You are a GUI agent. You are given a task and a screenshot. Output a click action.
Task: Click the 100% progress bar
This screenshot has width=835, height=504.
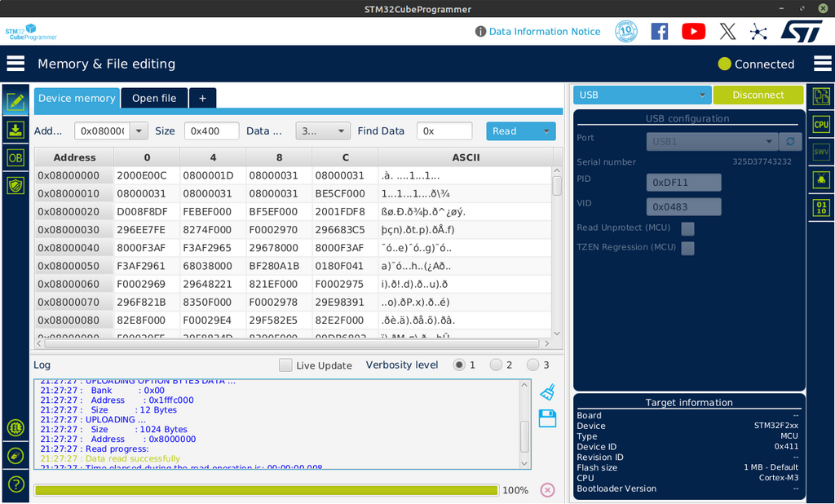coord(267,490)
